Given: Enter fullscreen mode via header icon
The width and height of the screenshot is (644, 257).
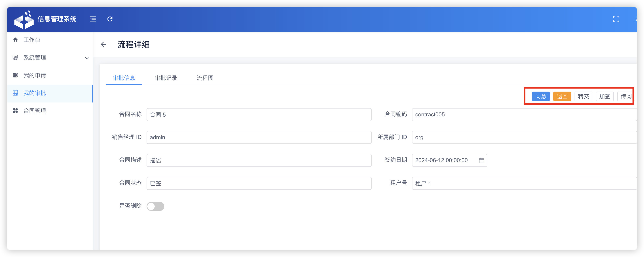Looking at the screenshot, I should click(x=616, y=19).
